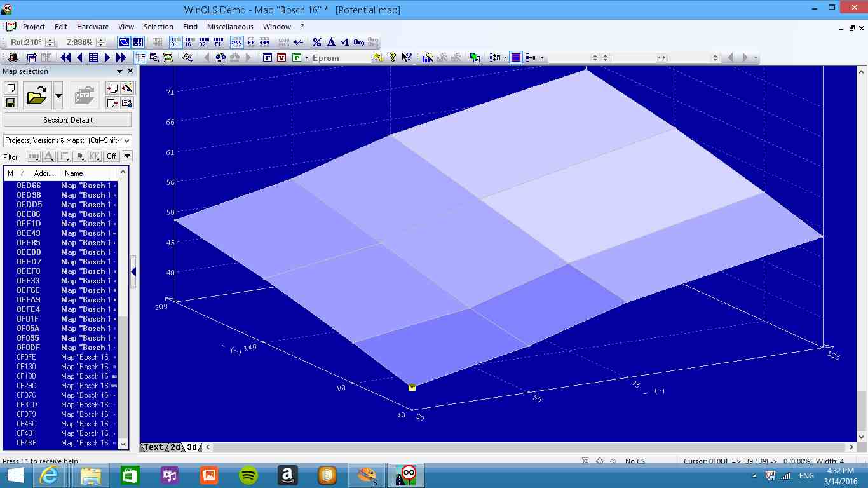Open the Edit menu
The width and height of the screenshot is (868, 488).
(61, 27)
